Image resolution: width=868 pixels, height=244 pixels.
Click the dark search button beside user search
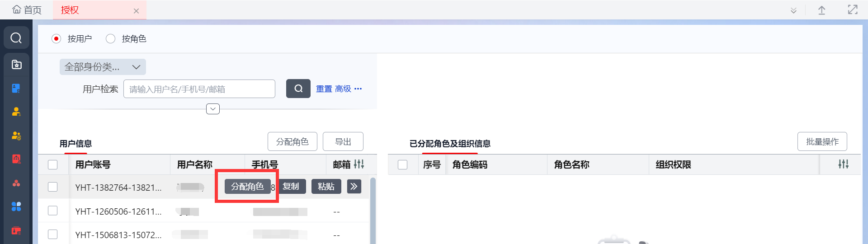tap(298, 89)
